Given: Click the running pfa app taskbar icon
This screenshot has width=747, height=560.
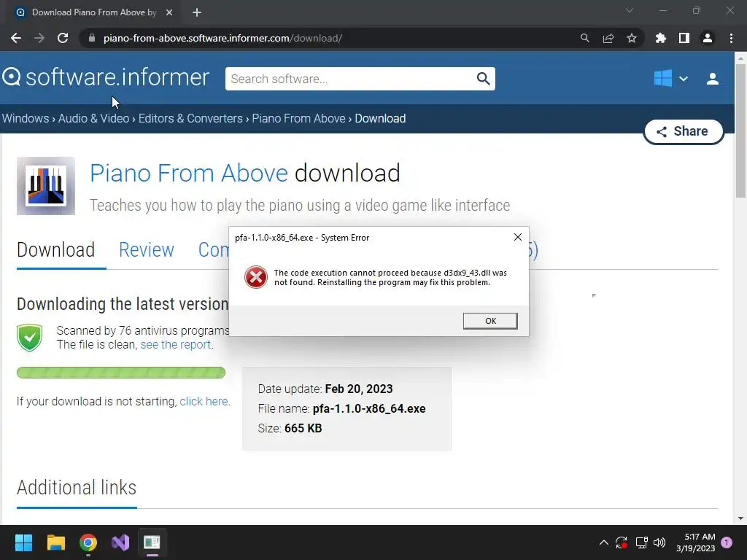Looking at the screenshot, I should coord(152,542).
